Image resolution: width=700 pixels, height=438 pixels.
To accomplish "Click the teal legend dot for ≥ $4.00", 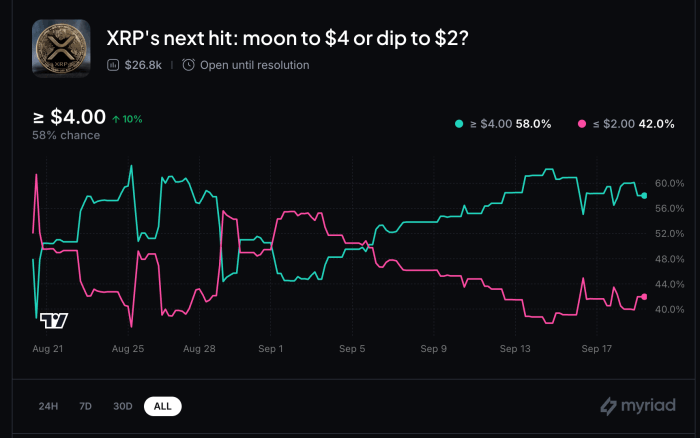I will point(459,123).
